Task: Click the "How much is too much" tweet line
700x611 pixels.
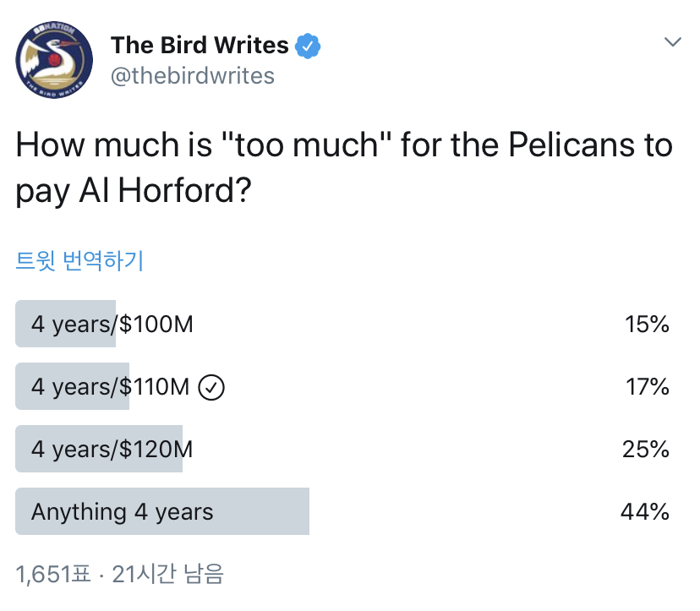Action: 344,145
